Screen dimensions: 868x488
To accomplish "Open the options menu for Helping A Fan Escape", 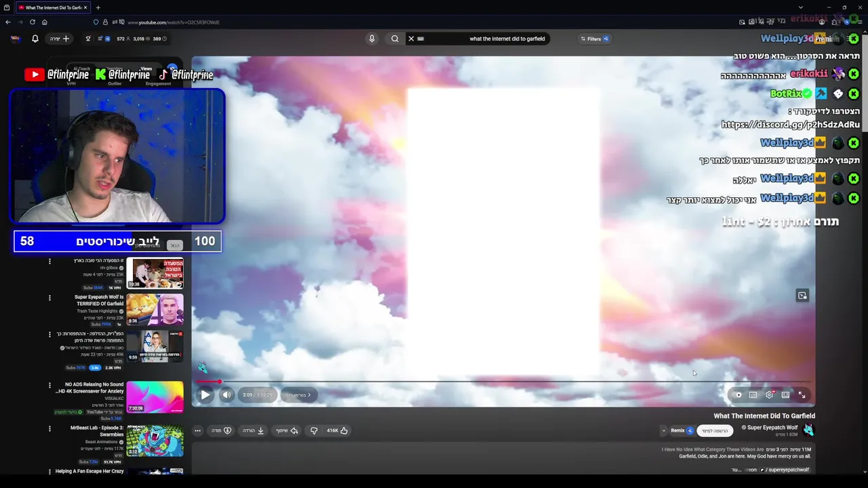I will [x=50, y=471].
